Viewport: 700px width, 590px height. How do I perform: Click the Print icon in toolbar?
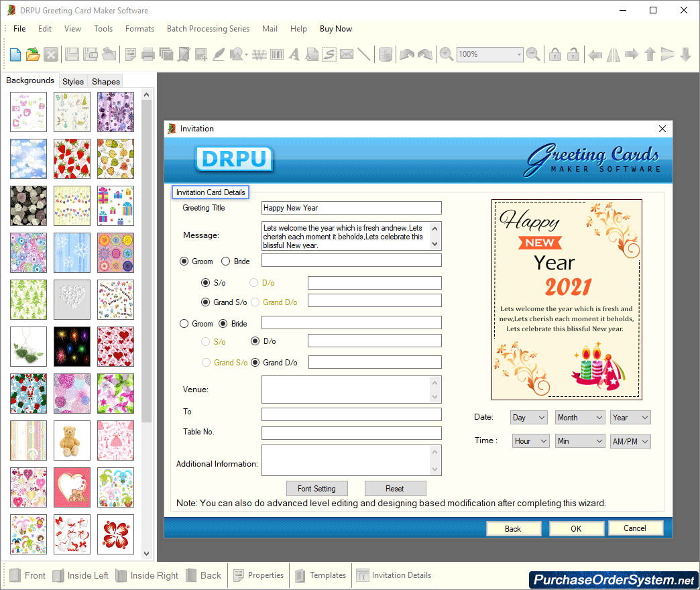pos(148,54)
